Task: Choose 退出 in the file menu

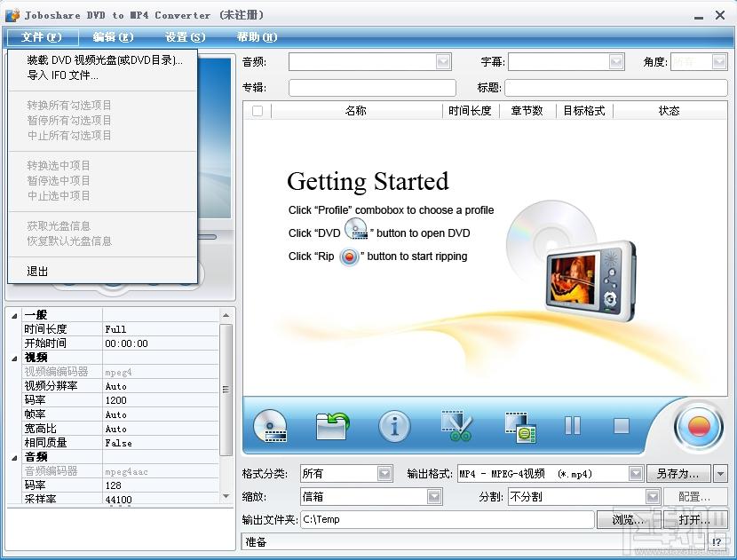Action: tap(102, 271)
